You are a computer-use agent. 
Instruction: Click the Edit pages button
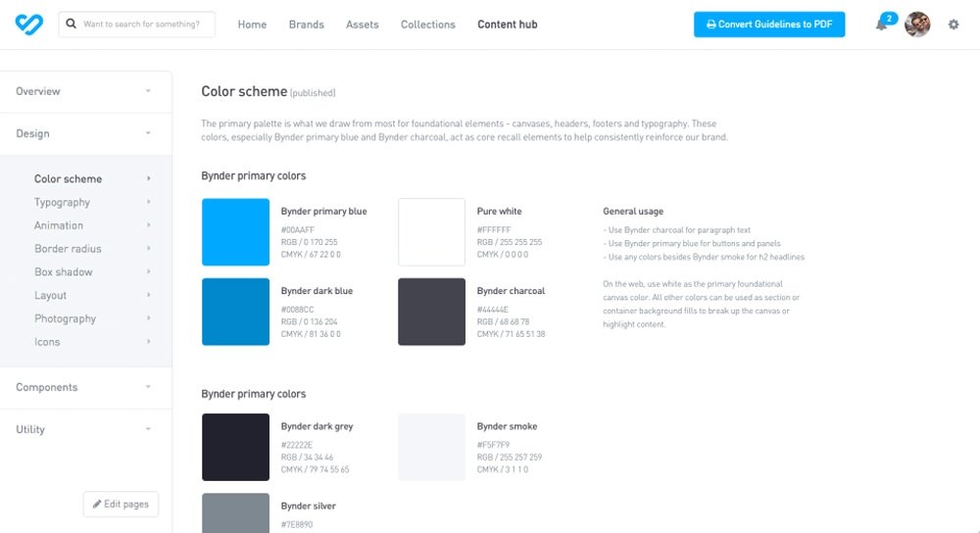point(121,504)
